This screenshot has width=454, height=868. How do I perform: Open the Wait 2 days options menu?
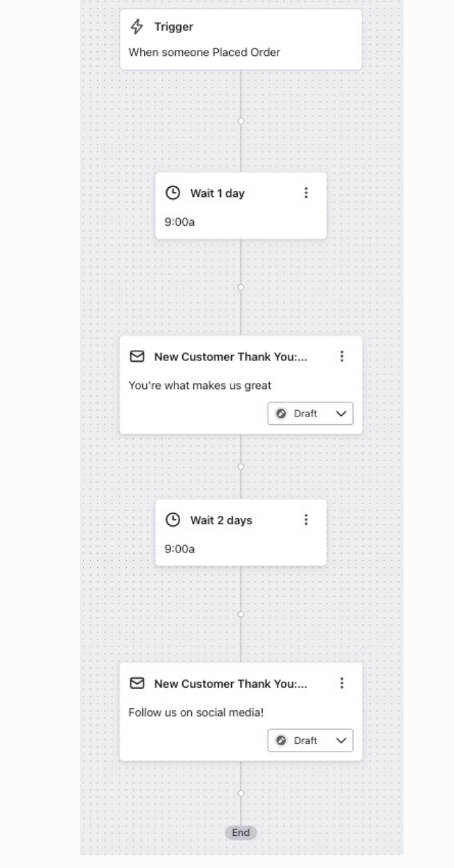[x=305, y=520]
